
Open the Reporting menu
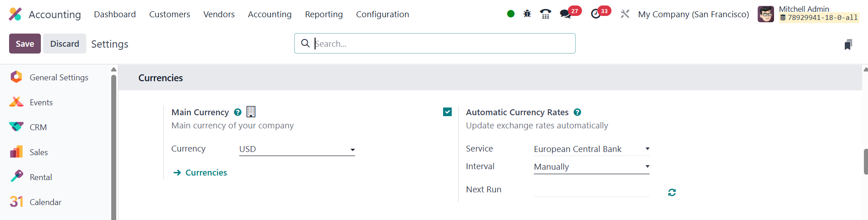324,15
